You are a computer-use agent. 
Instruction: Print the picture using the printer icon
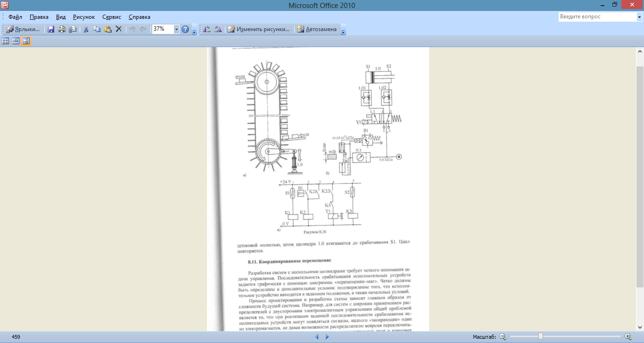point(62,29)
